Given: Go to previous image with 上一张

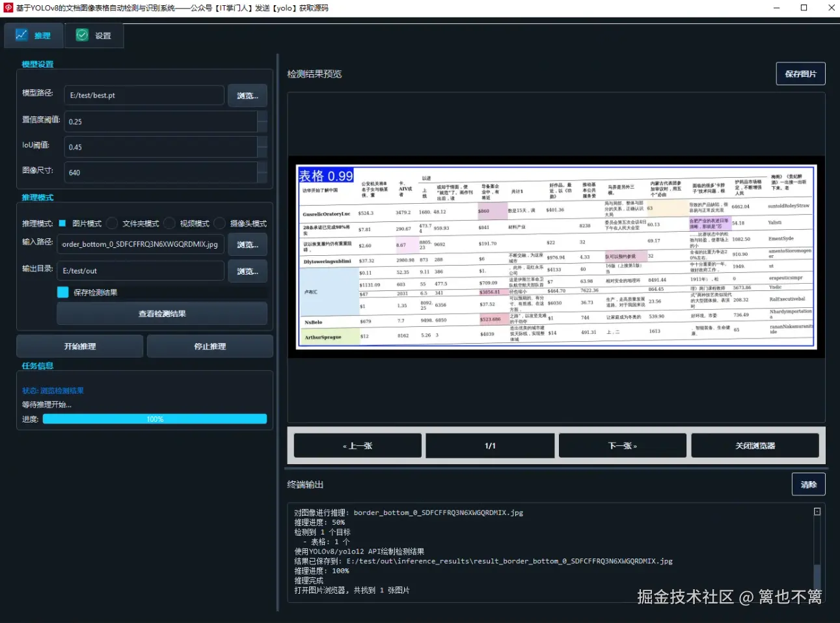Looking at the screenshot, I should pos(357,446).
